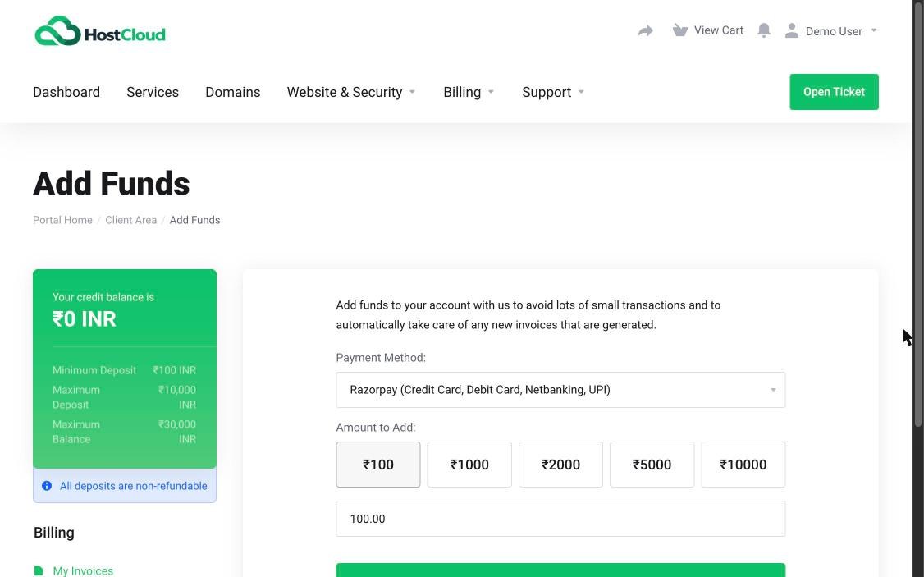The image size is (924, 577).
Task: Select the ₹5000 amount option
Action: [x=652, y=465]
